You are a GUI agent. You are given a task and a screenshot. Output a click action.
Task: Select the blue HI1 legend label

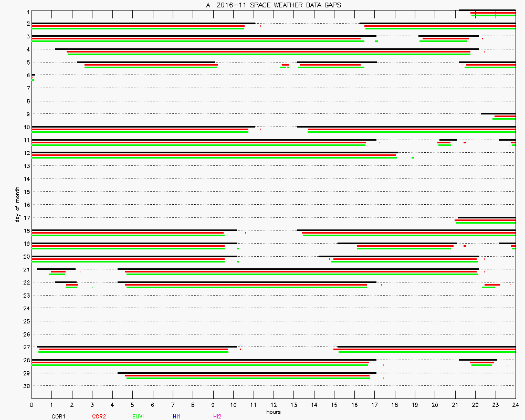pyautogui.click(x=177, y=416)
